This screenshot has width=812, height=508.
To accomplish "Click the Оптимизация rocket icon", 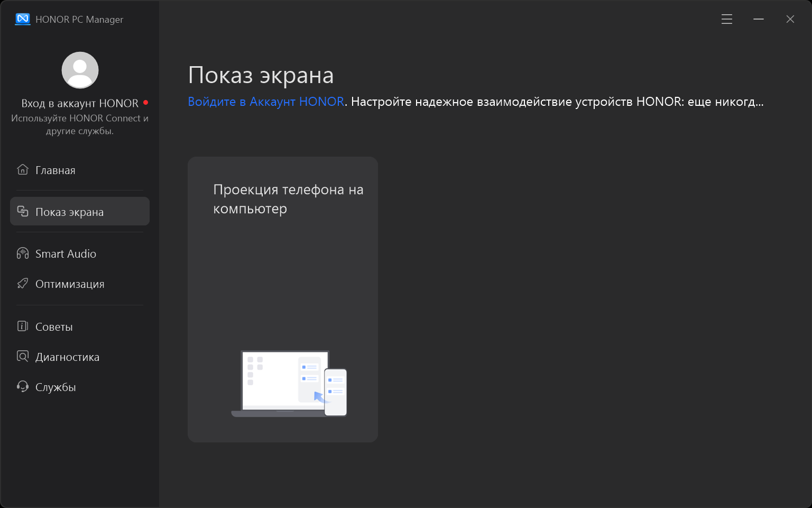I will click(23, 284).
